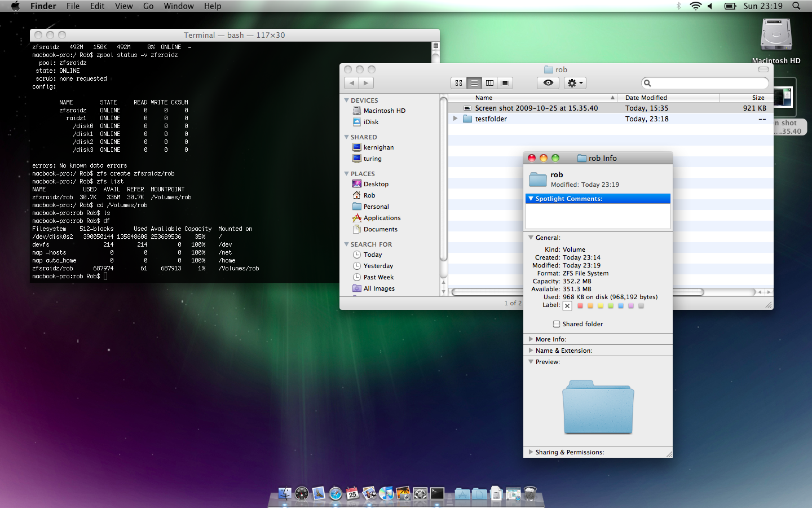The image size is (812, 508).
Task: Apply the purple color label
Action: (x=631, y=306)
